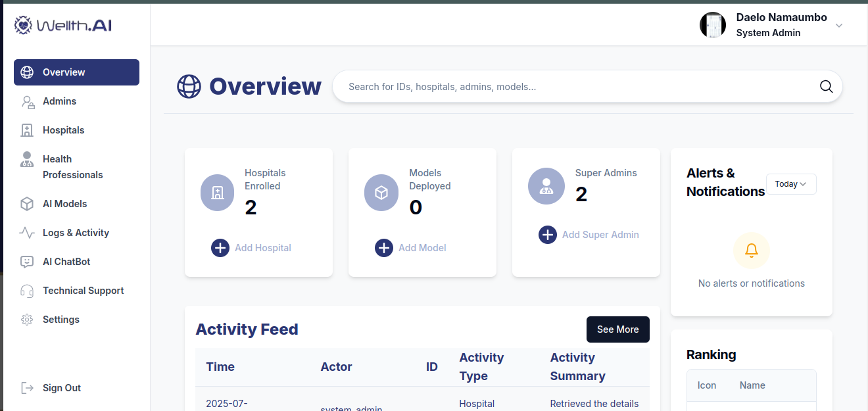Click the ID column header
The height and width of the screenshot is (411, 868).
432,367
